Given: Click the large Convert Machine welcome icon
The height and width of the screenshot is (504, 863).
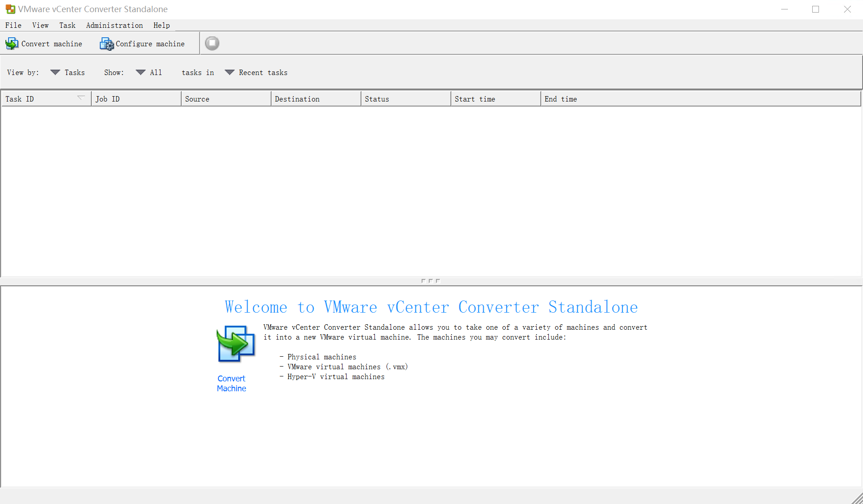Looking at the screenshot, I should [x=236, y=344].
